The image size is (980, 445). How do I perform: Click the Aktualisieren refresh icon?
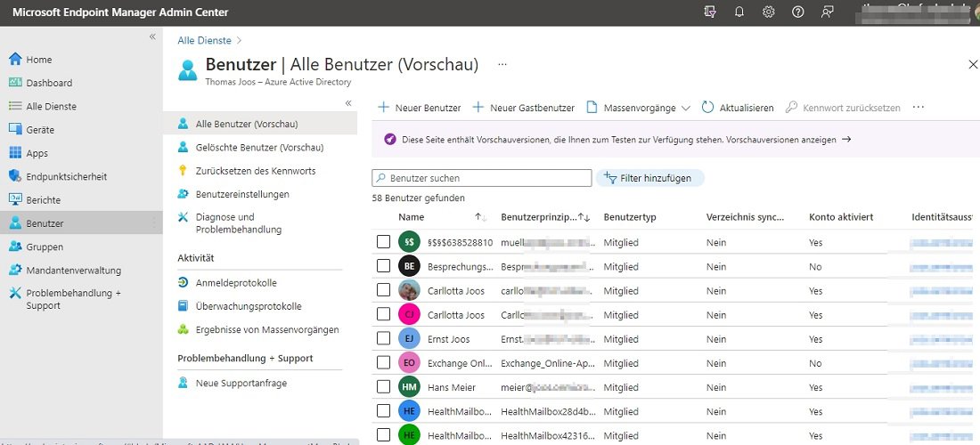click(708, 108)
